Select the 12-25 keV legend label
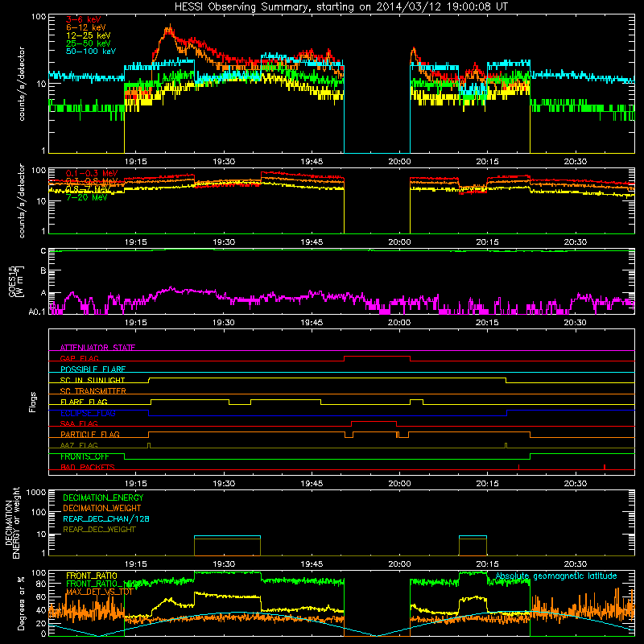Screen dimensions: 644x644 [89, 35]
